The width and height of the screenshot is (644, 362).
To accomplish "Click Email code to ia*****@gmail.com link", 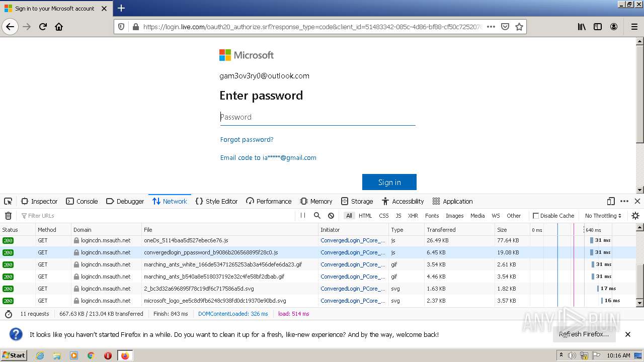I will (x=268, y=157).
